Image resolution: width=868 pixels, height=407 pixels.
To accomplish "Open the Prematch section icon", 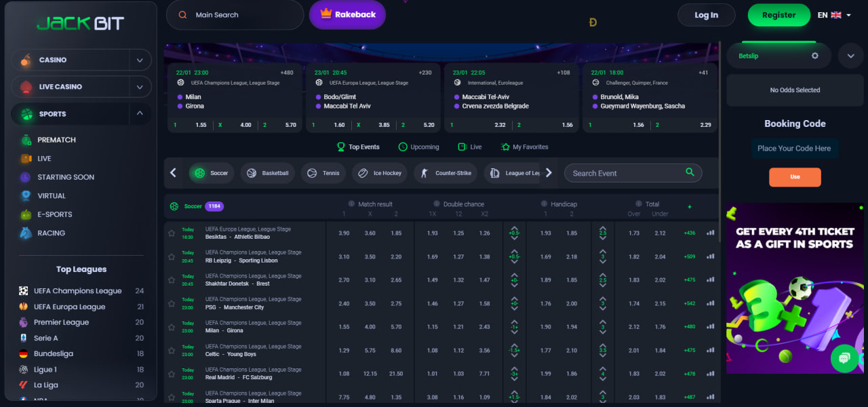I will [26, 140].
